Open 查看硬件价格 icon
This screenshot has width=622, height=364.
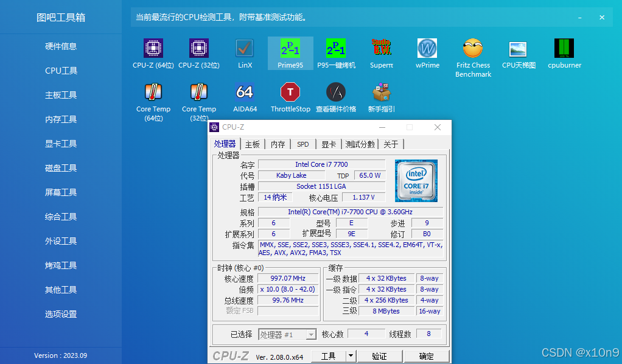pyautogui.click(x=336, y=92)
